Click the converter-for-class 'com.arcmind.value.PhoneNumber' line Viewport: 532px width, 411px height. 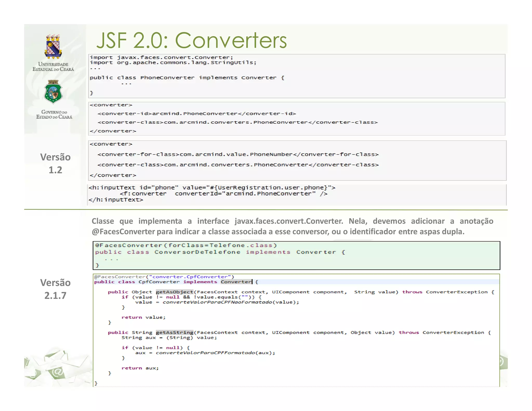click(x=238, y=154)
